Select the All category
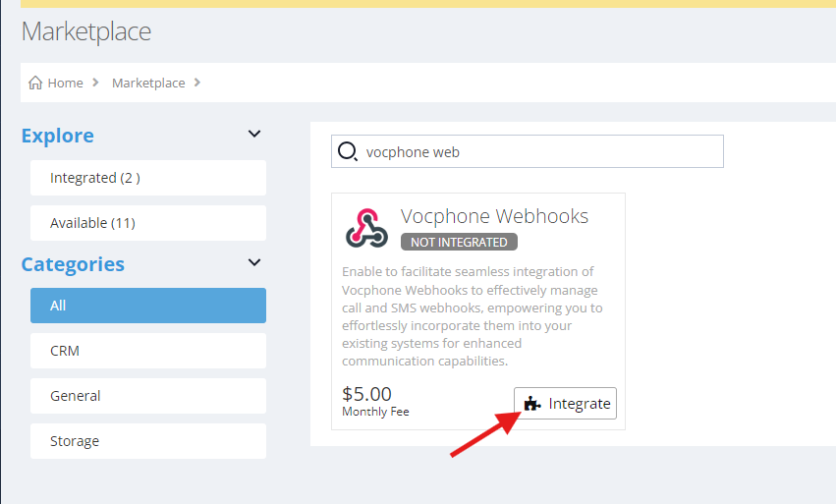The height and width of the screenshot is (504, 836). click(x=148, y=306)
